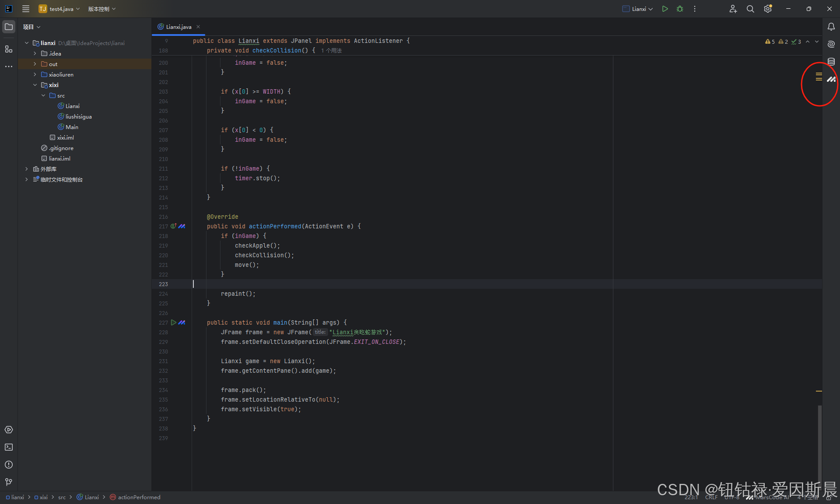Open the IDE settings gear
Screen dimensions: 840x504
768,9
